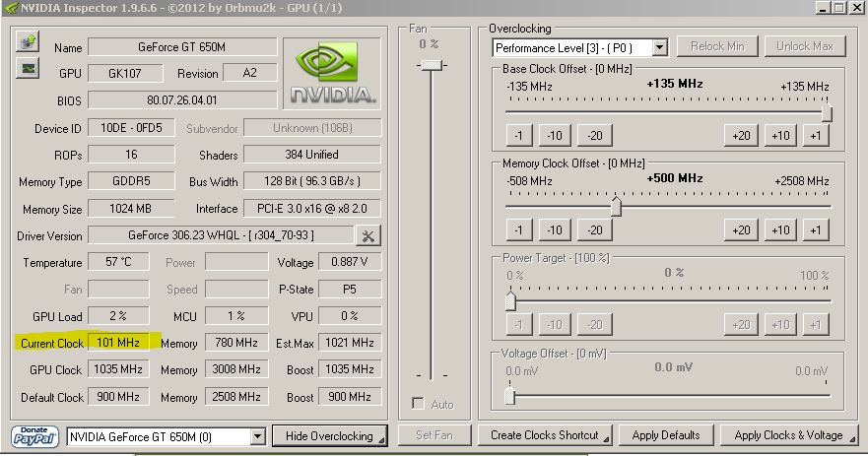Click the Voltage Offset slider handle
The height and width of the screenshot is (456, 868).
[x=509, y=395]
